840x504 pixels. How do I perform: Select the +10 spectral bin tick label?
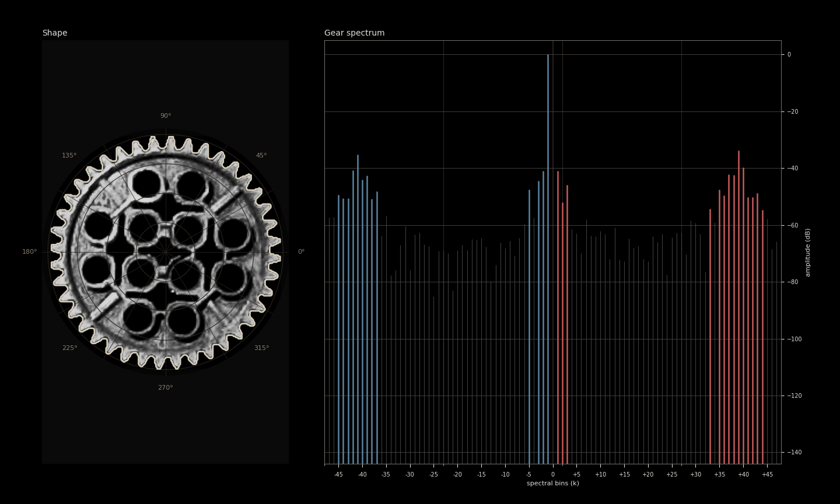(600, 475)
